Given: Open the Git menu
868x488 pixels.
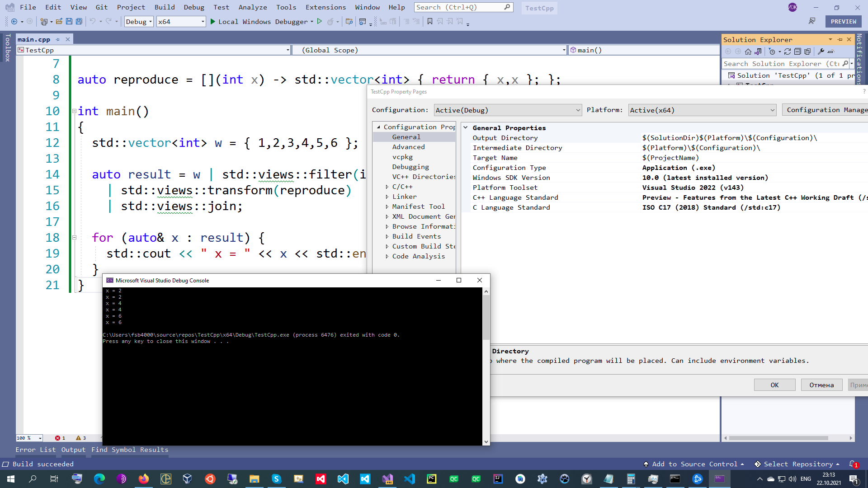Looking at the screenshot, I should click(x=101, y=7).
